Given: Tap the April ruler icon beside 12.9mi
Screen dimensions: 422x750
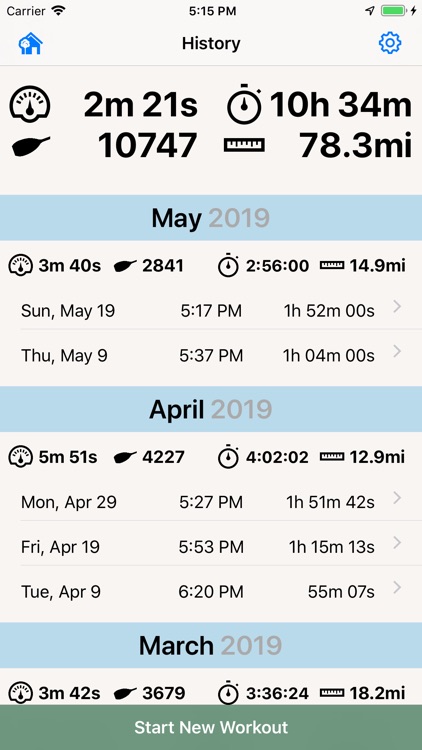Looking at the screenshot, I should (332, 457).
